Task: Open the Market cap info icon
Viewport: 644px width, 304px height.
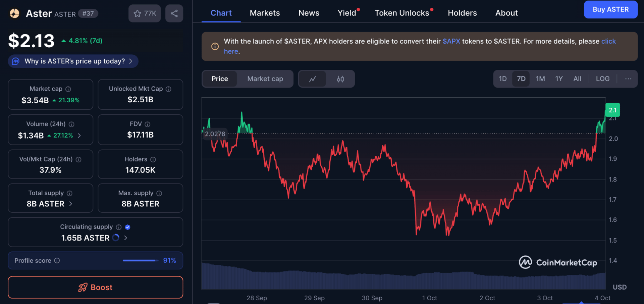Action: coord(68,89)
